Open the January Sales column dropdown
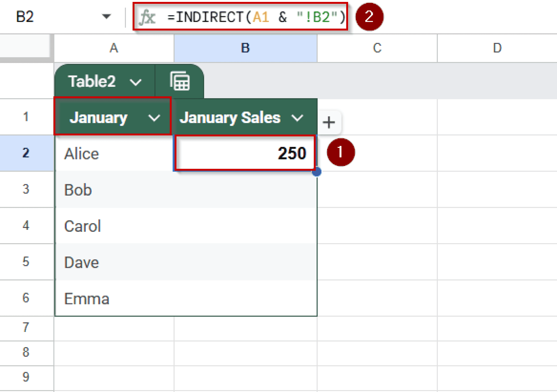This screenshot has width=557, height=392. 297,118
